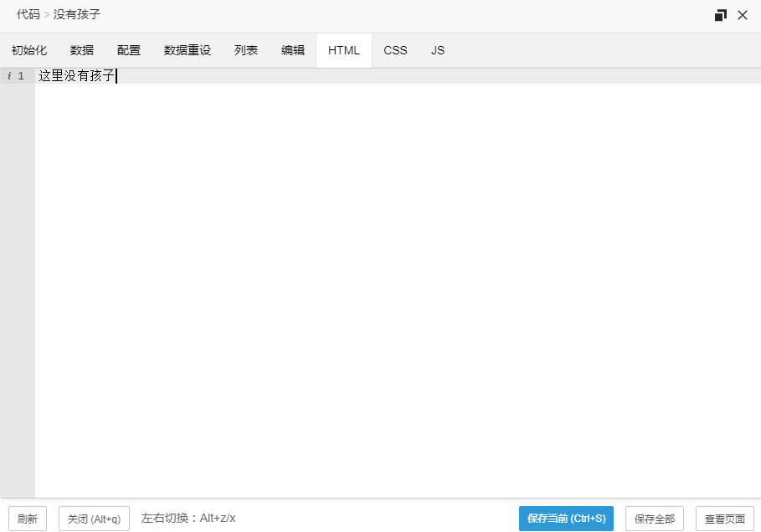The width and height of the screenshot is (761, 532).
Task: Select the 配置 tab
Action: click(129, 50)
